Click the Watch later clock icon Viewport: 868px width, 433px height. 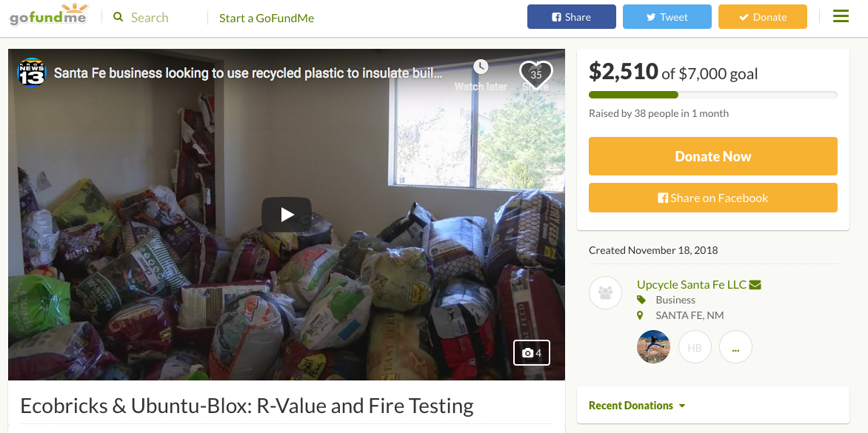(481, 67)
